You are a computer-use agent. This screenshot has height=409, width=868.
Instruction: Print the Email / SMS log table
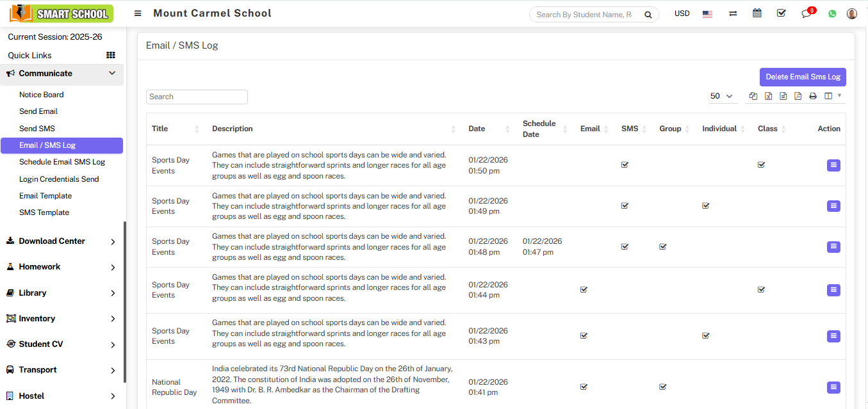pos(813,96)
